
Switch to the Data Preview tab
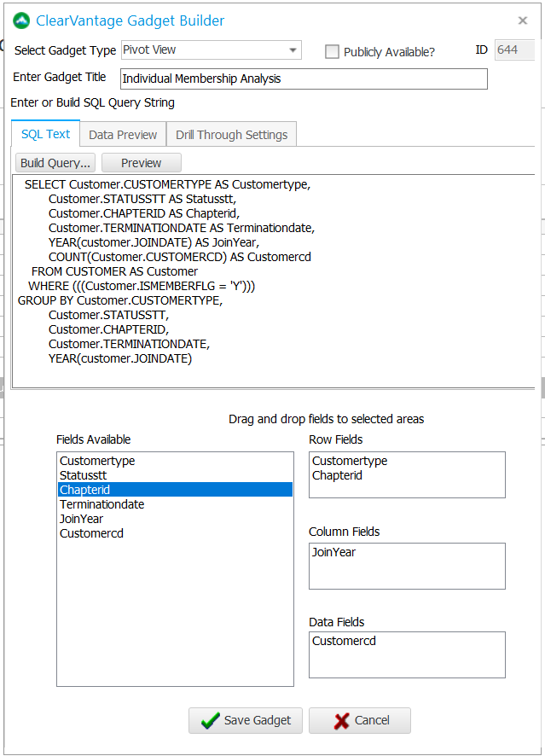coord(123,135)
